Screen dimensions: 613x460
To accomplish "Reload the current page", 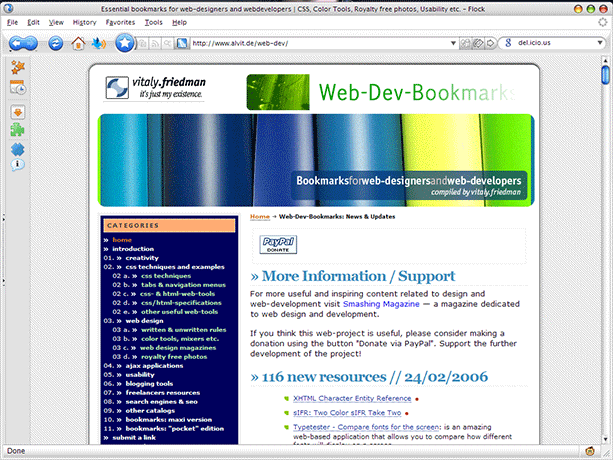I will (x=55, y=43).
